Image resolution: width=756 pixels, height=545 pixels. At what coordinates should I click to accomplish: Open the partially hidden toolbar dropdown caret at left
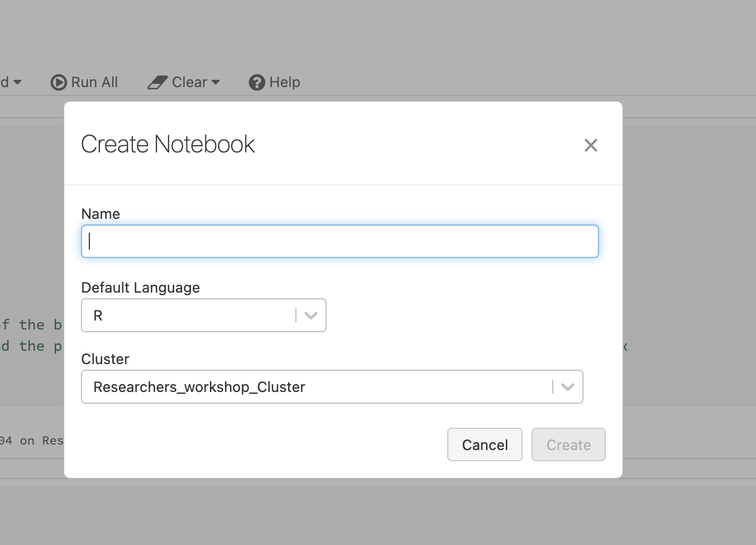17,83
